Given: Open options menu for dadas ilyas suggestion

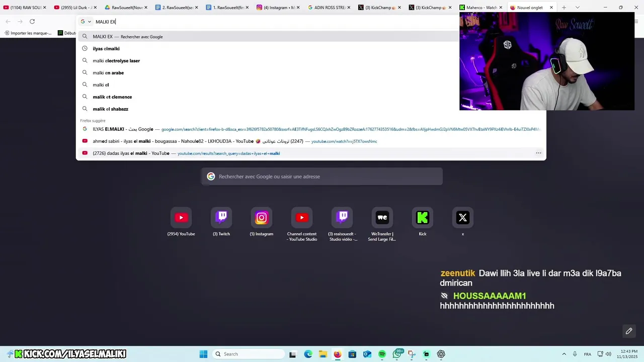Looking at the screenshot, I should click(x=538, y=153).
